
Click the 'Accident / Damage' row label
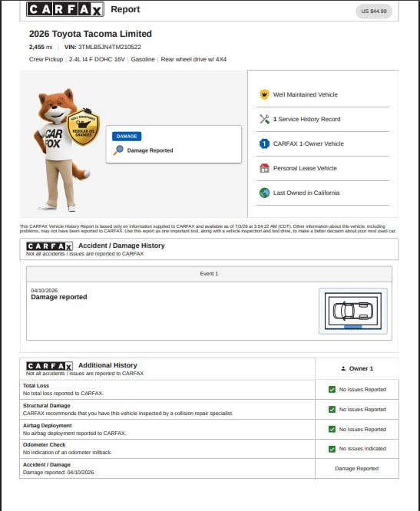(x=47, y=464)
